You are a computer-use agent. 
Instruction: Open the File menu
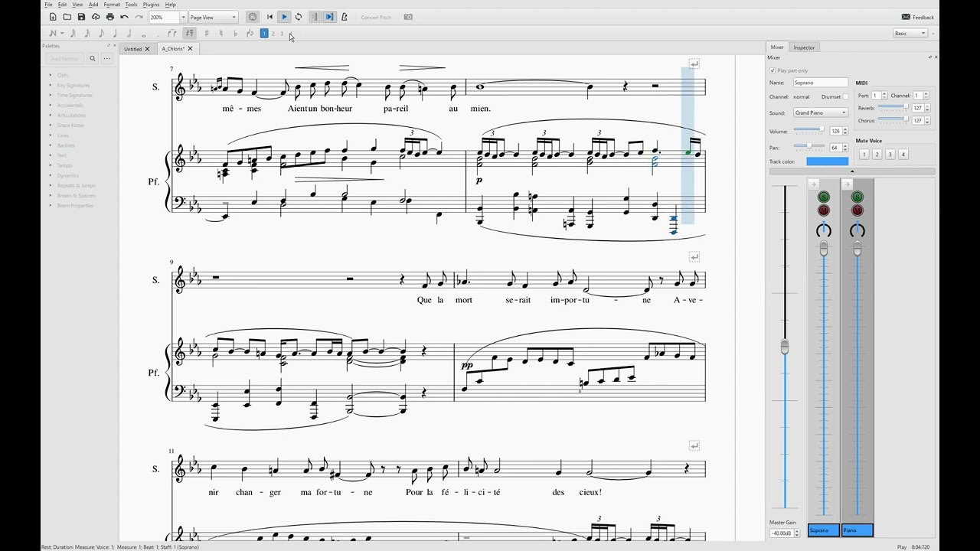(48, 5)
